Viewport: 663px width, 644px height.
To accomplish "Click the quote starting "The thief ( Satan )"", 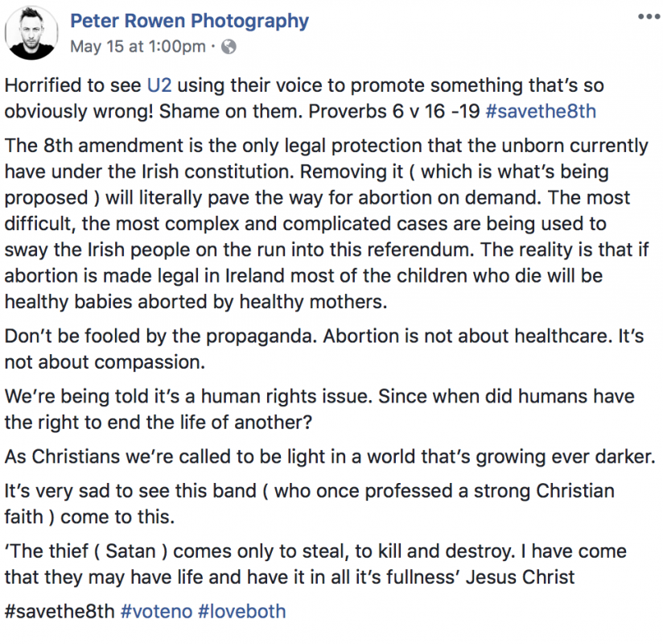I will point(315,564).
